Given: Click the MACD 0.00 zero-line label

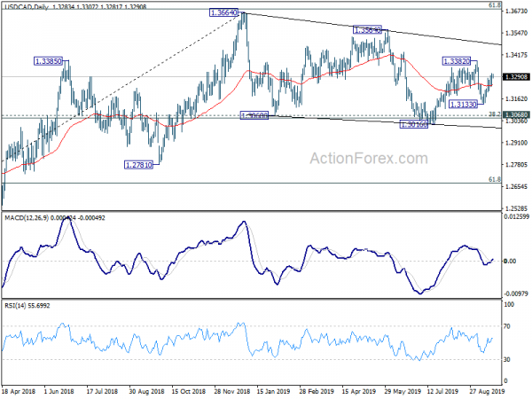Looking at the screenshot, I should point(510,262).
